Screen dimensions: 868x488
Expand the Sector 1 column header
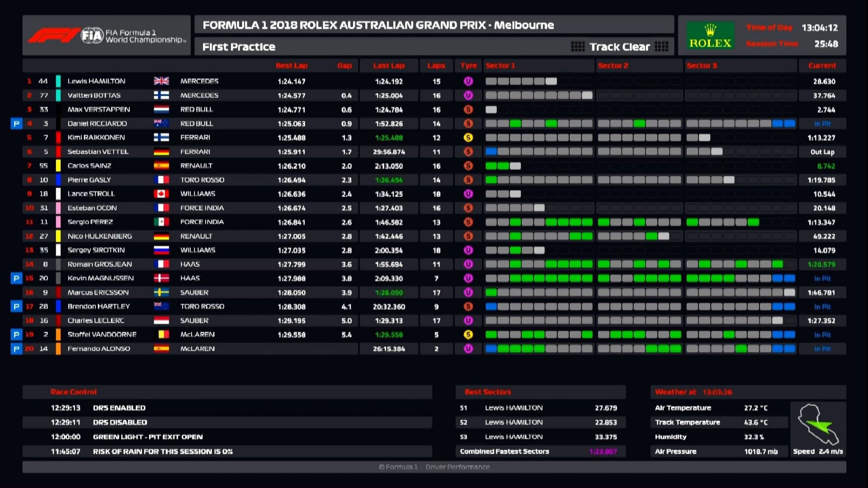coord(501,66)
